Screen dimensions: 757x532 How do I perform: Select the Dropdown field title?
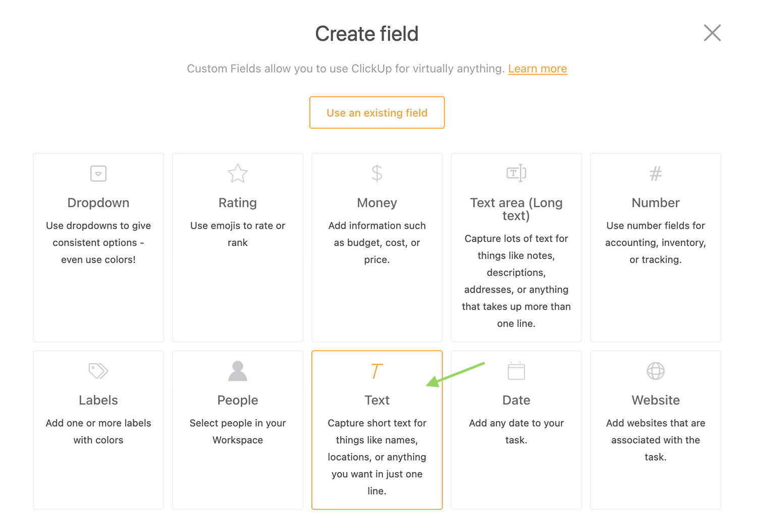click(x=98, y=203)
